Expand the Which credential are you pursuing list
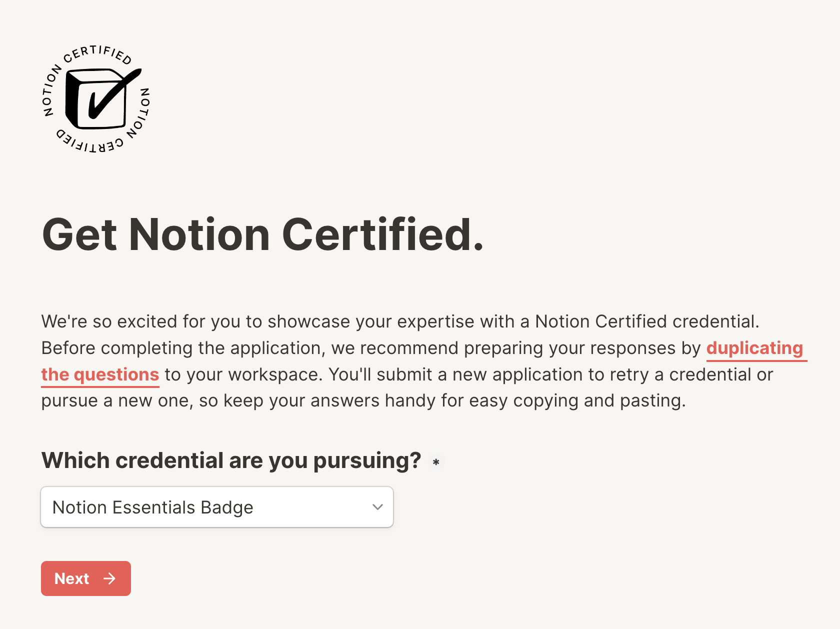Viewport: 840px width, 629px height. coord(216,507)
